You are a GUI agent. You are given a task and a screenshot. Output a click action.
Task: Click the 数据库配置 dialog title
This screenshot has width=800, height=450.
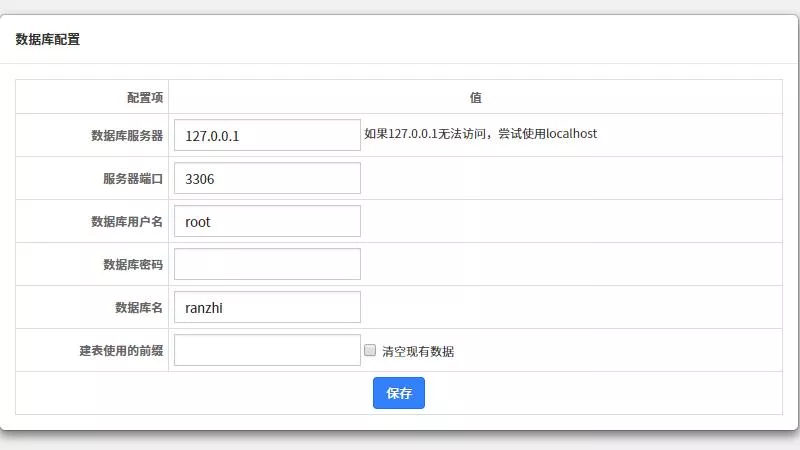[47, 39]
